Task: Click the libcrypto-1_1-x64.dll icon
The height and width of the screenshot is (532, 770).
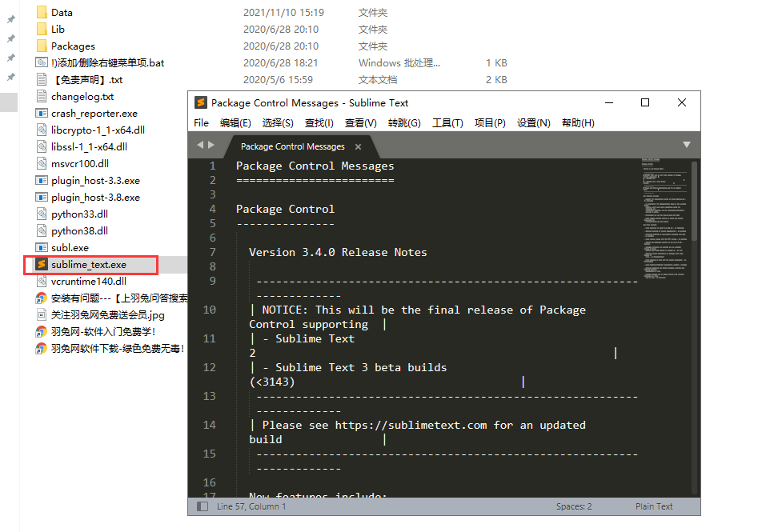Action: pyautogui.click(x=42, y=130)
